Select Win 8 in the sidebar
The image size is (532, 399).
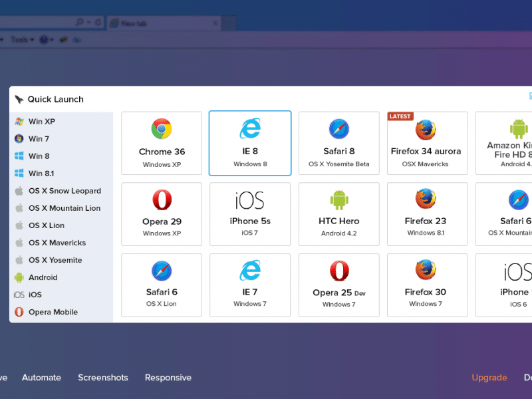(61, 156)
